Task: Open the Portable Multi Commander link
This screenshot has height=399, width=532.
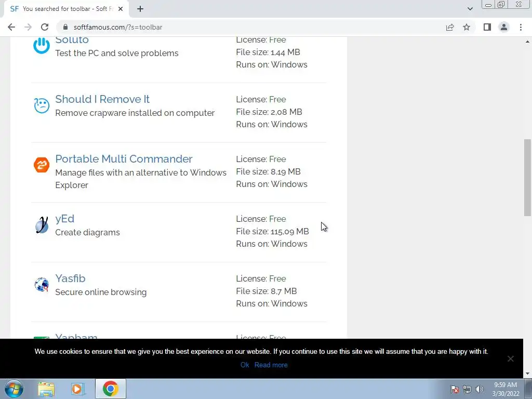Action: coord(124,159)
